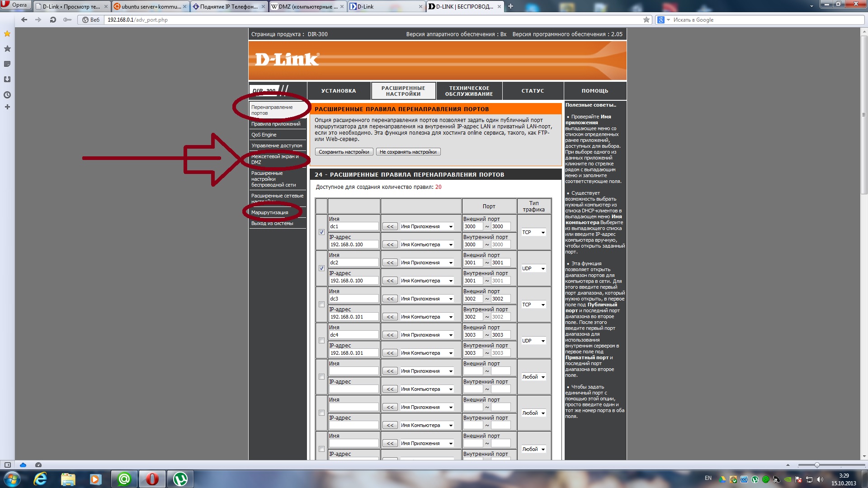Click Не сохранять настройки button

[408, 152]
